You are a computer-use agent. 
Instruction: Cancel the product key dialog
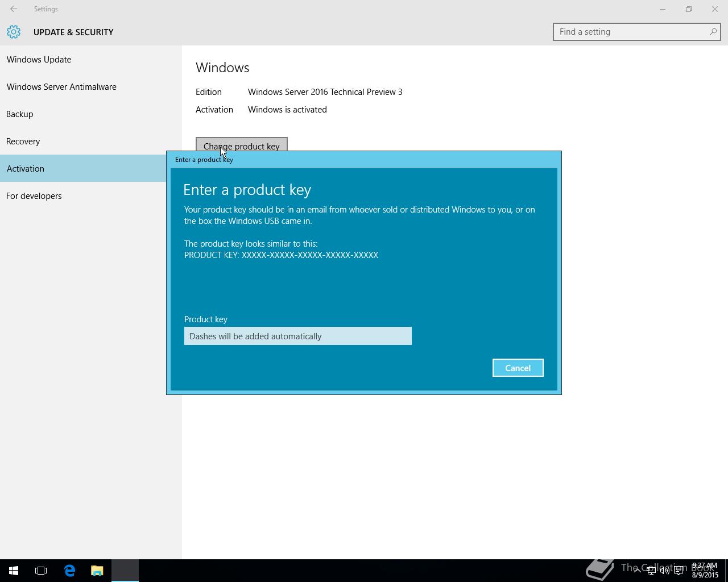coord(518,368)
